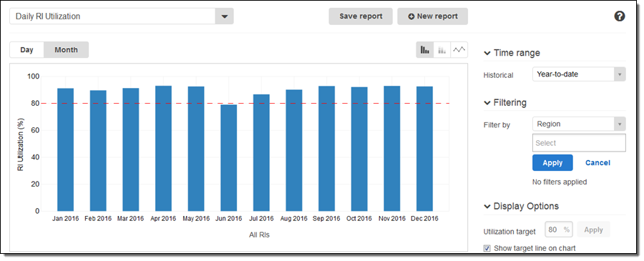Click the filter Select input field
This screenshot has height=261, width=644.
(579, 143)
